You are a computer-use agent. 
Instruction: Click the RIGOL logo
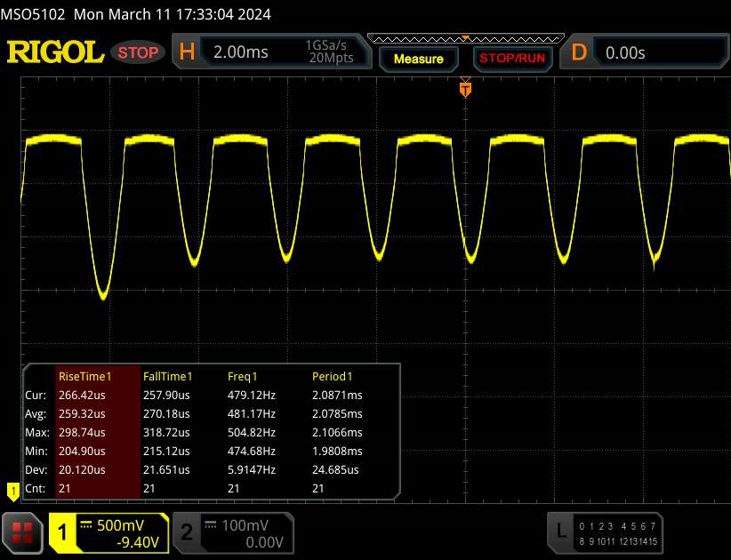tap(55, 52)
